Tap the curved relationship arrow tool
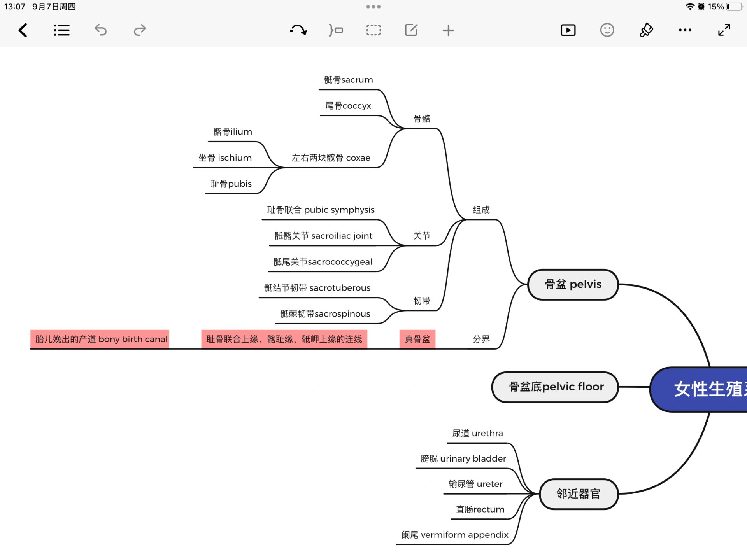 298,30
